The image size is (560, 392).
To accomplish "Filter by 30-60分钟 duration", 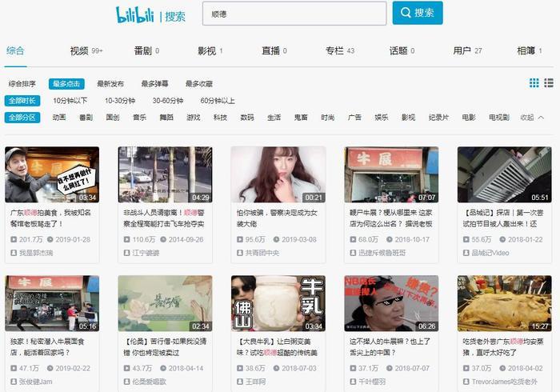I will 168,101.
